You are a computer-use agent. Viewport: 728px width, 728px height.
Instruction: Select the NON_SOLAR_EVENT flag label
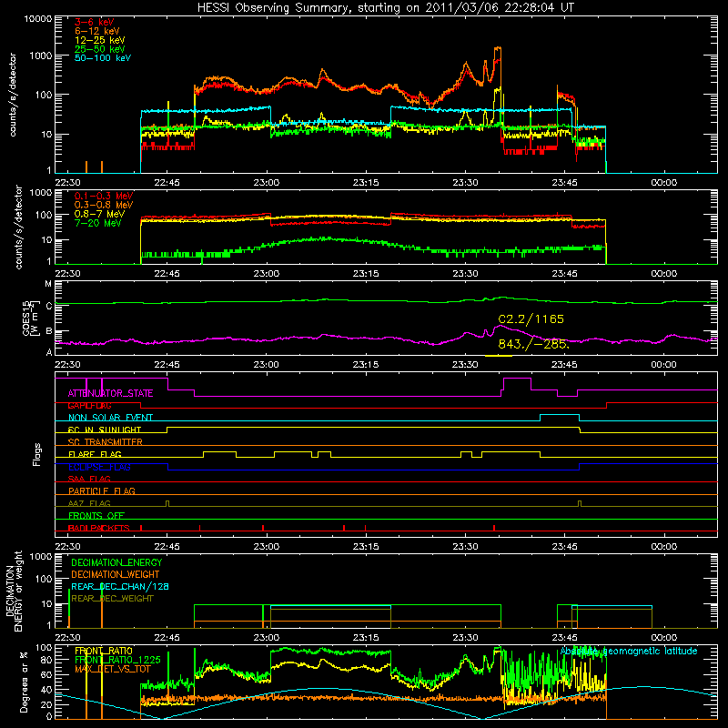[x=110, y=418]
